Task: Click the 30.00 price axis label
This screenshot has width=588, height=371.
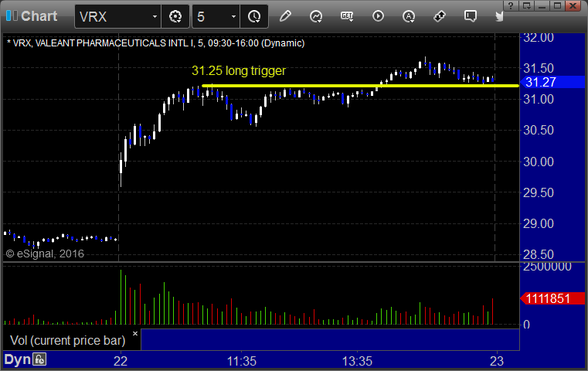Action: pos(538,162)
